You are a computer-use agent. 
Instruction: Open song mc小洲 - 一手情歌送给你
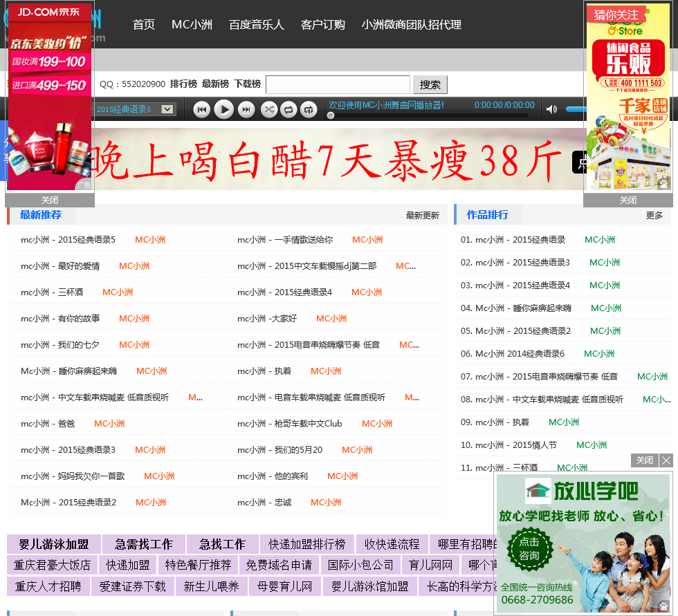point(285,240)
